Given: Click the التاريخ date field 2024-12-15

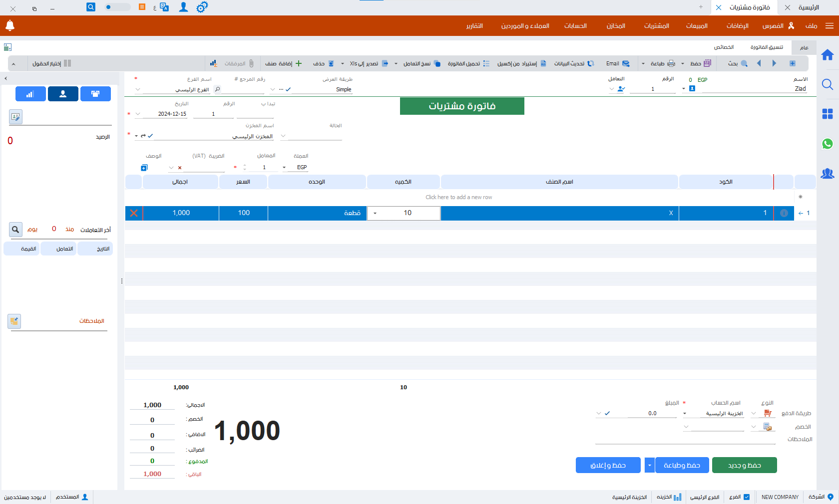Looking at the screenshot, I should [172, 114].
